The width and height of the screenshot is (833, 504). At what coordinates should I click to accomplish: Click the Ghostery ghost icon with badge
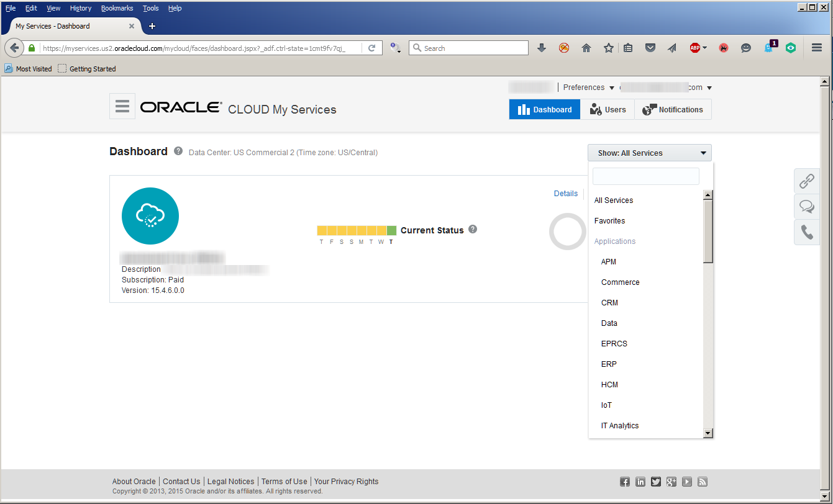tap(770, 47)
